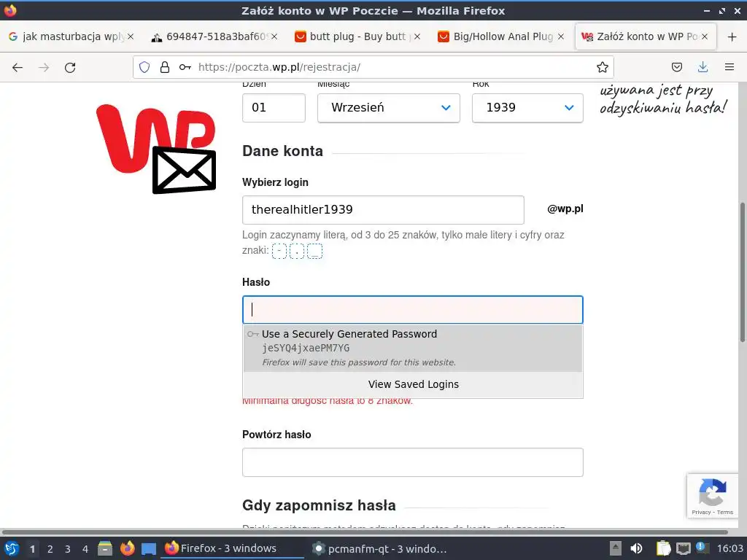Viewport: 747px width, 560px height.
Task: Insert hyphen character chip into login
Action: pyautogui.click(x=279, y=251)
